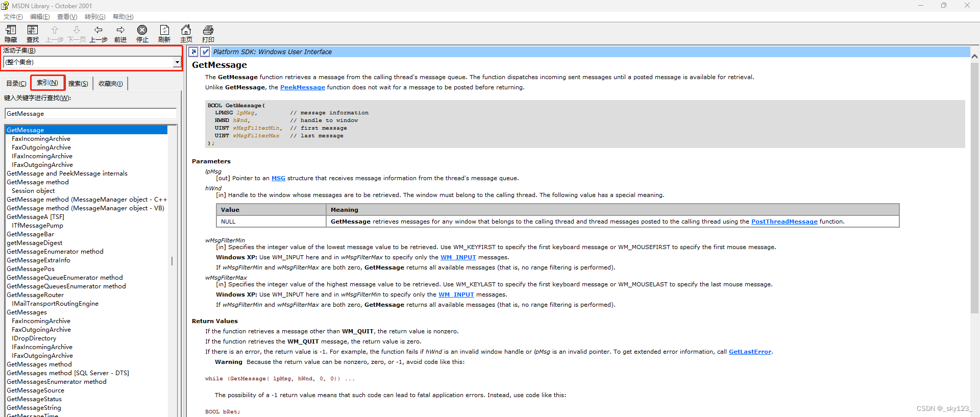The image size is (980, 417).
Task: Click the Next topic down-arrow icon
Action: [77, 34]
